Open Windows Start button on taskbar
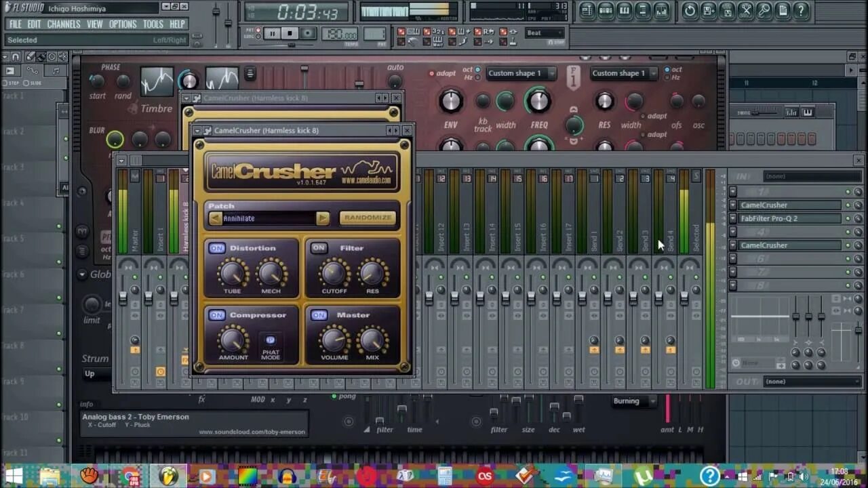The width and height of the screenshot is (868, 488). click(14, 476)
